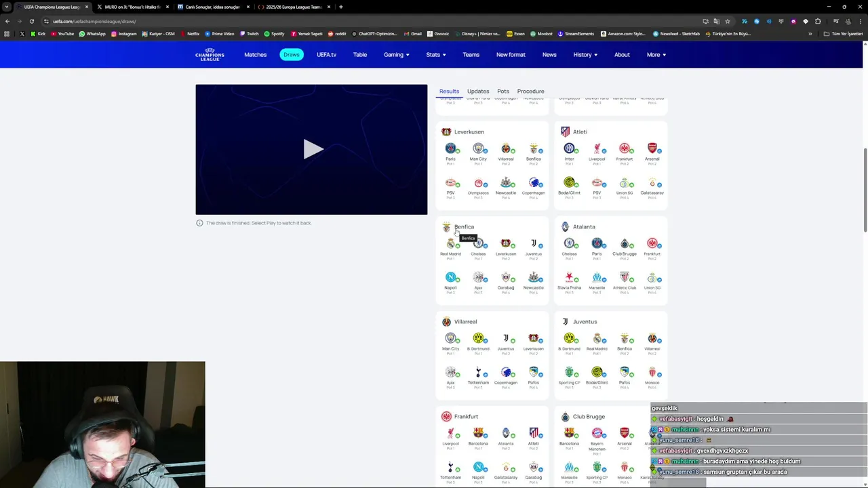Open Juventus crest in its card header
868x488 pixels.
565,321
